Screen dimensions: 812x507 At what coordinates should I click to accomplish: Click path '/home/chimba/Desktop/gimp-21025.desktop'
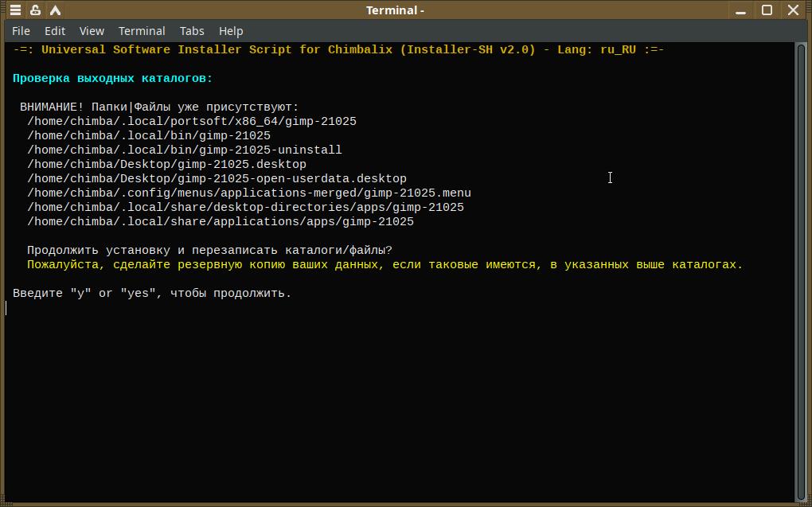(x=166, y=165)
